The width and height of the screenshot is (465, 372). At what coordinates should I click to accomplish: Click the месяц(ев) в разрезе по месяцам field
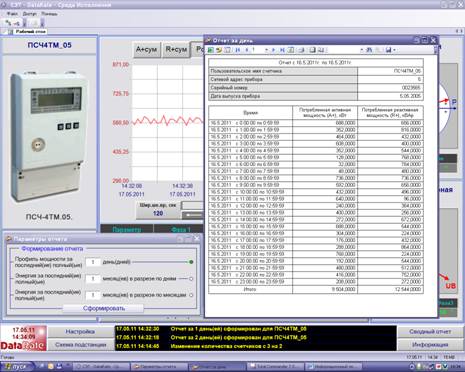93,295
